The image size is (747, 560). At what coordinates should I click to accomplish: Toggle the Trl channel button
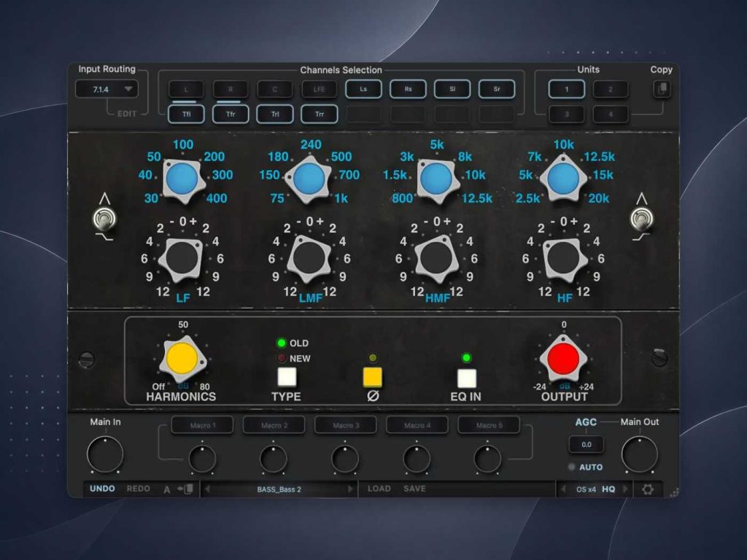[x=275, y=114]
